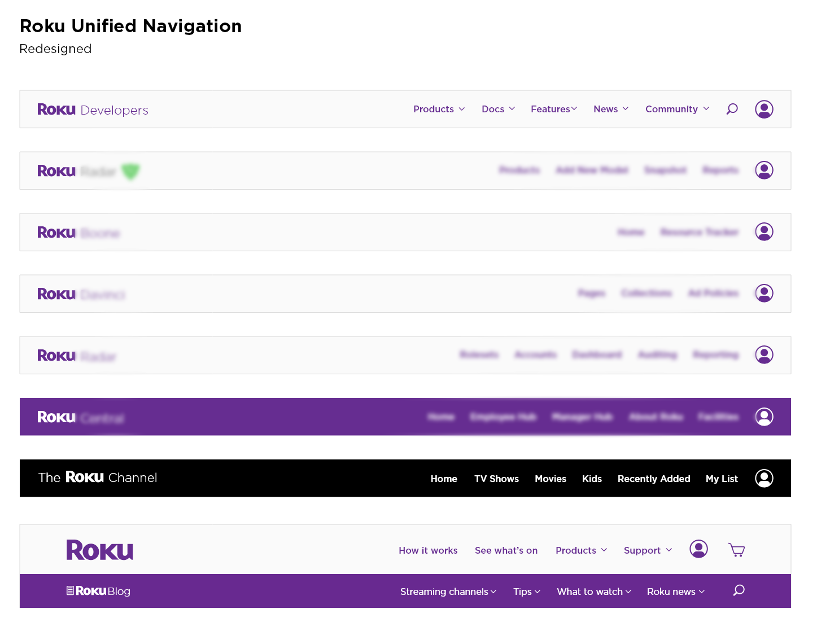
Task: Open the account icon in the purple Central bar
Action: click(764, 417)
